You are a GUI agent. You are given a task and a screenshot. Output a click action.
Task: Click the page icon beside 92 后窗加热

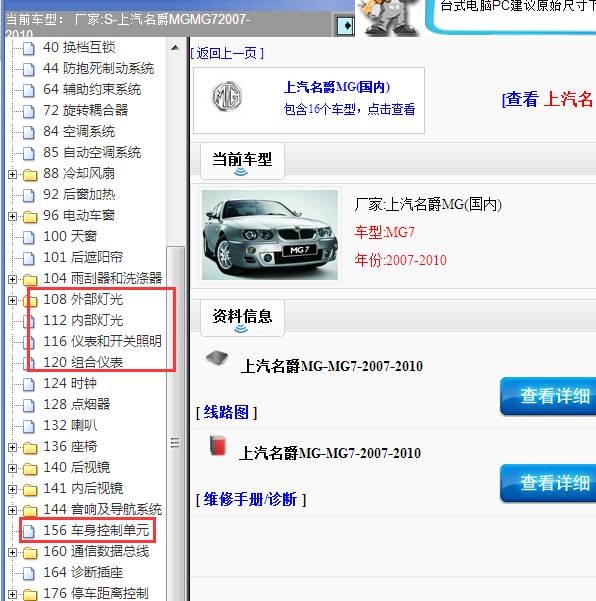click(28, 195)
